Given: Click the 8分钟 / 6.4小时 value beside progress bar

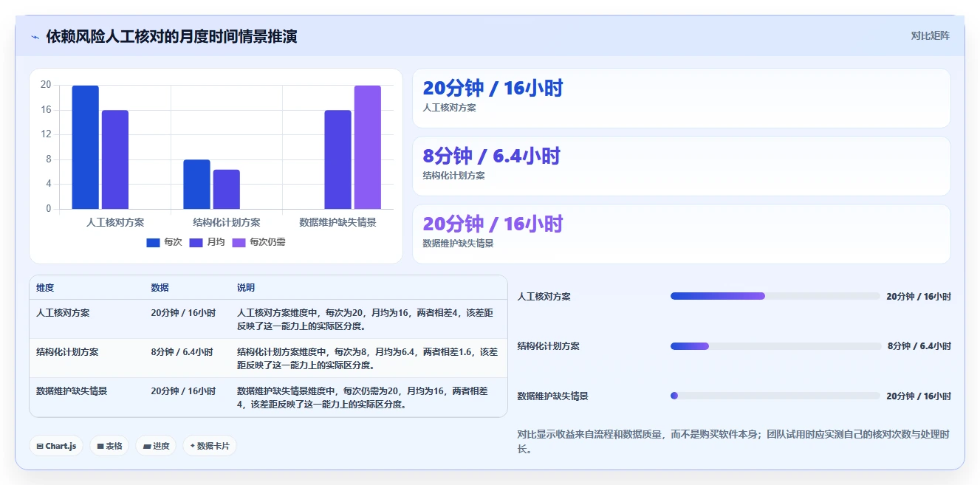Looking at the screenshot, I should pyautogui.click(x=919, y=346).
